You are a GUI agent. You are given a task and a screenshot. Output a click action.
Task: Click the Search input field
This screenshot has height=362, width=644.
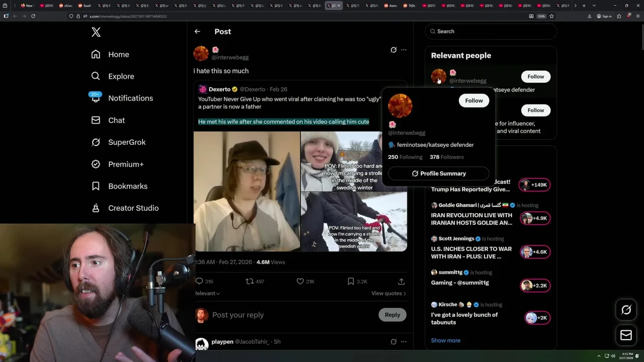[491, 31]
